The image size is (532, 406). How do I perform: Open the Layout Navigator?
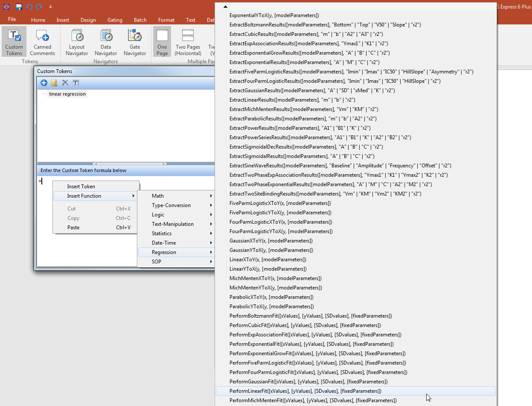tap(77, 43)
